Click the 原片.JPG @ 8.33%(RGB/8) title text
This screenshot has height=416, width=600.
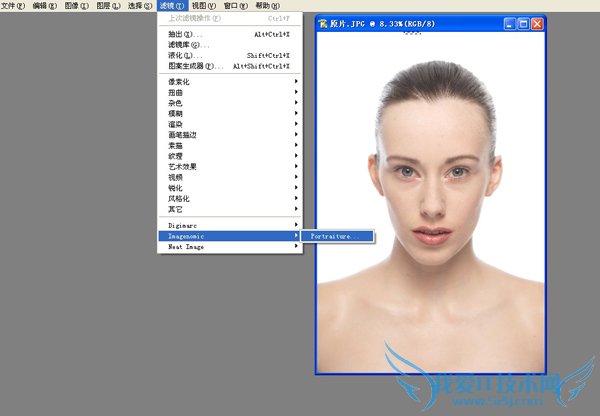[x=382, y=24]
